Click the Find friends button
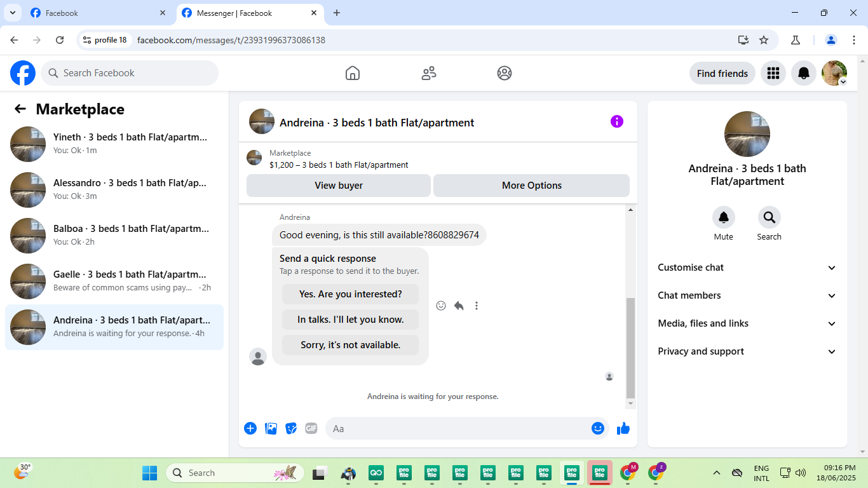Image resolution: width=868 pixels, height=488 pixels. (722, 73)
